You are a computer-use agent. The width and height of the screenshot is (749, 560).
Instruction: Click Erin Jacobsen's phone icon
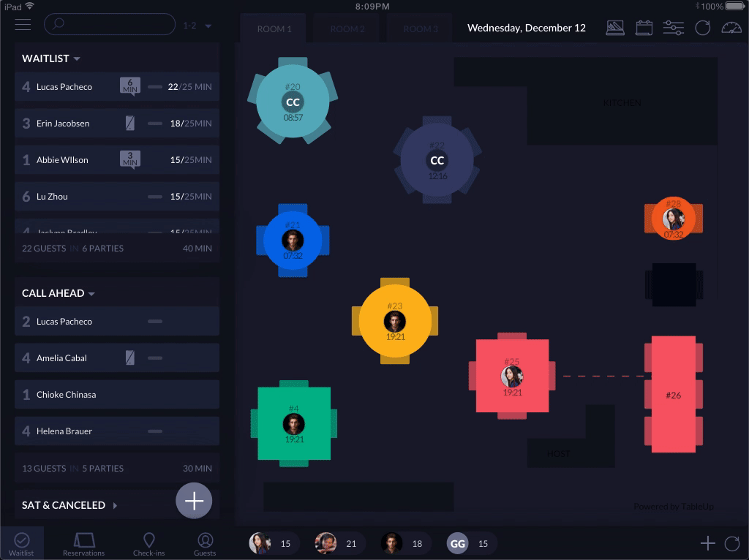[x=130, y=123]
